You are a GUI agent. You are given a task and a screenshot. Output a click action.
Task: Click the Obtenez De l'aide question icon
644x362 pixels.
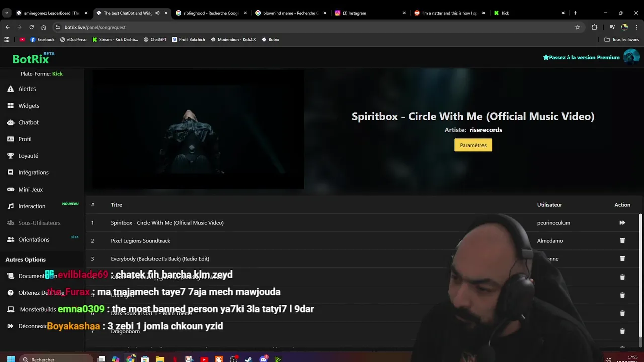(10, 293)
